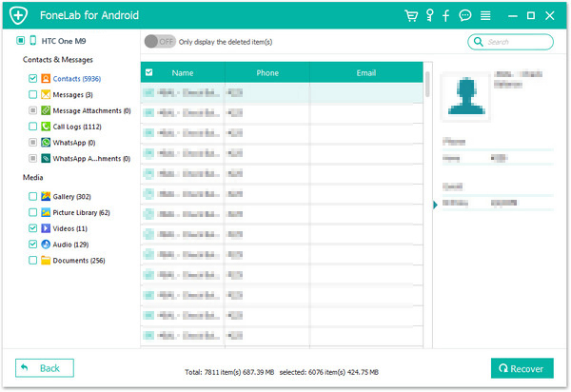Viewport: 571px width, 392px height.
Task: Open the hamburger menu icon
Action: [485, 15]
